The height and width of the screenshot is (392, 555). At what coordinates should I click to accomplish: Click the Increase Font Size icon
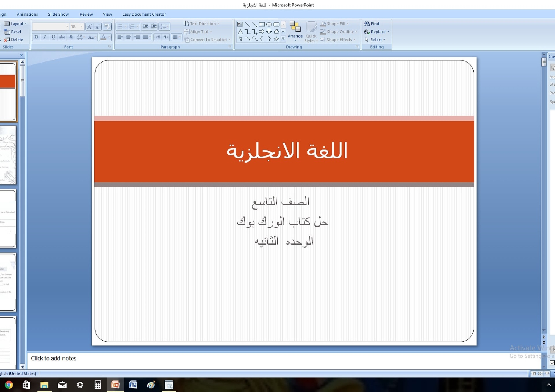click(x=90, y=26)
